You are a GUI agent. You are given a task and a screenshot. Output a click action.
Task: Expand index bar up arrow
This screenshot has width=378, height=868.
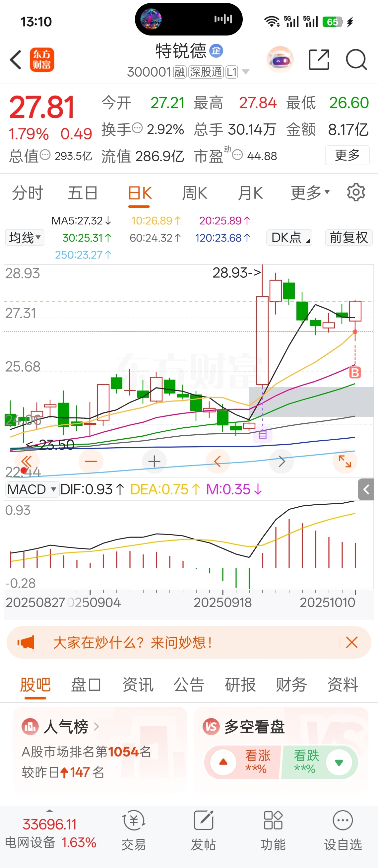click(50, 811)
